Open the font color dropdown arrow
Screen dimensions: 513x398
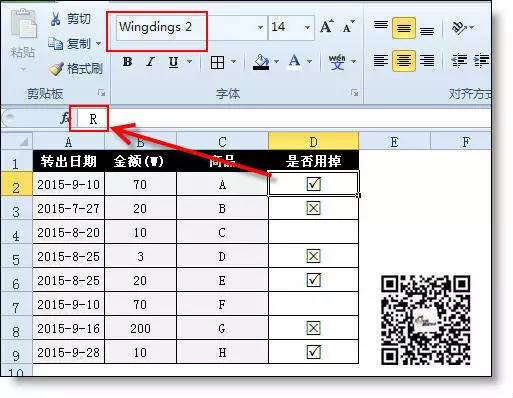[309, 62]
